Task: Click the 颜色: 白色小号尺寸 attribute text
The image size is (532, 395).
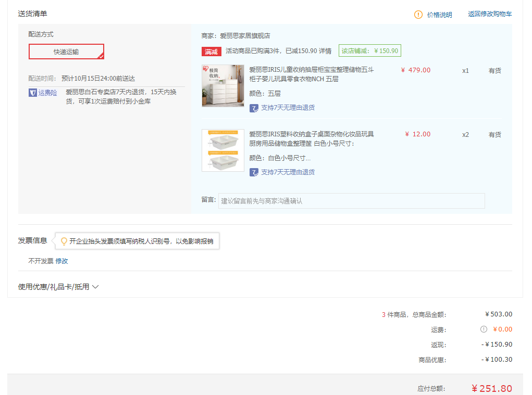Action: click(x=280, y=158)
